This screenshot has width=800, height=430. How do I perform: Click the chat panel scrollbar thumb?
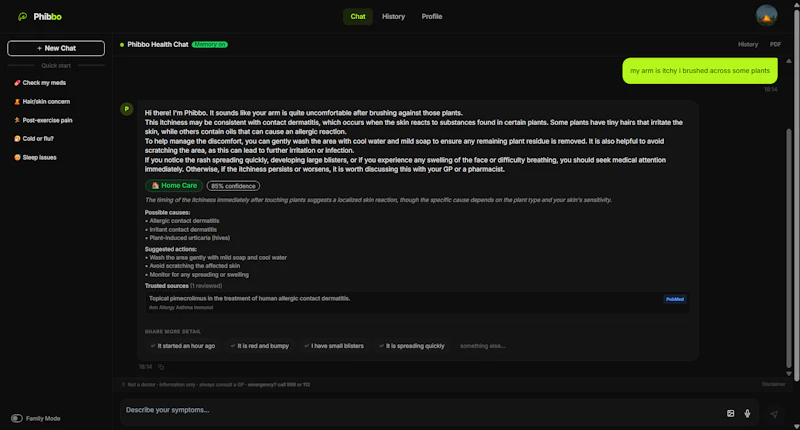pos(789,247)
